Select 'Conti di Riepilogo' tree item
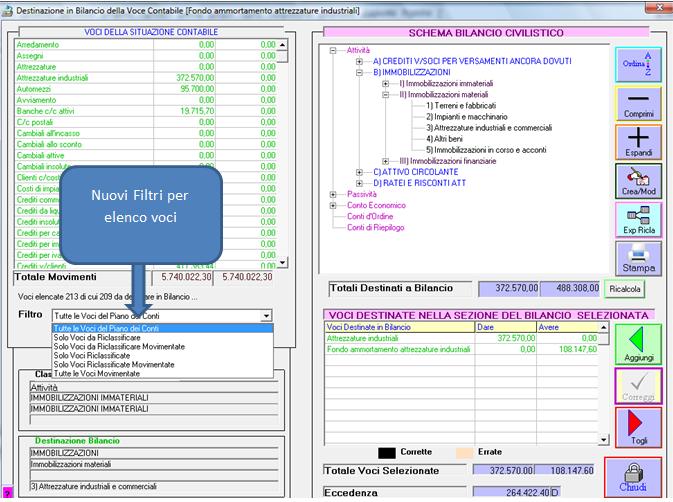The height and width of the screenshot is (502, 673). 376,228
